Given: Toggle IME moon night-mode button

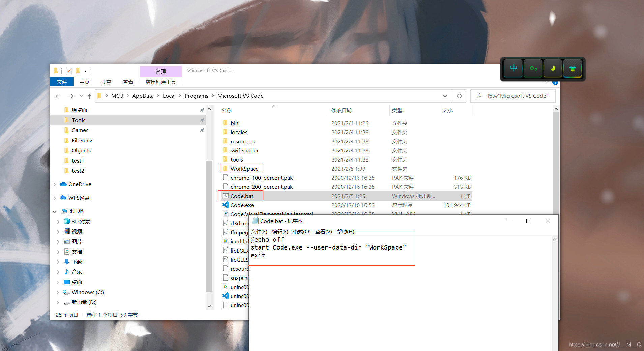Looking at the screenshot, I should (553, 69).
